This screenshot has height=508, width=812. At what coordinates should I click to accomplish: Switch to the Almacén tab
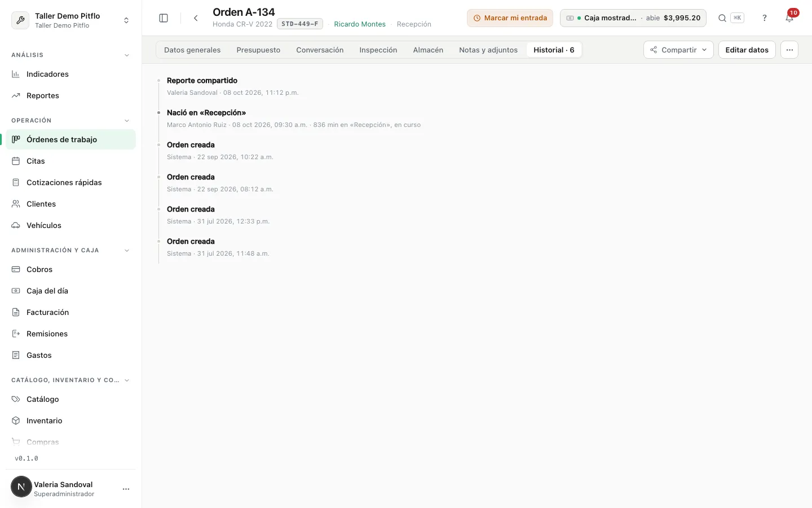click(428, 50)
